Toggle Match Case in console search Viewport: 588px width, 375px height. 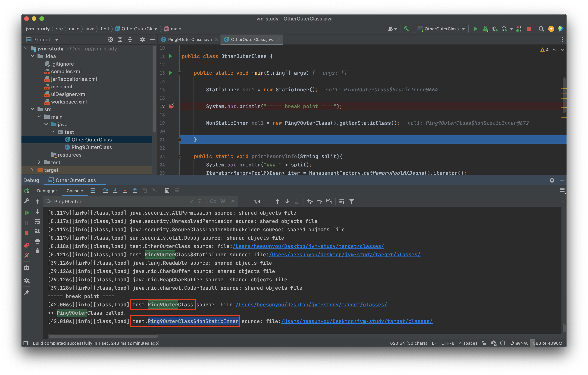point(213,201)
